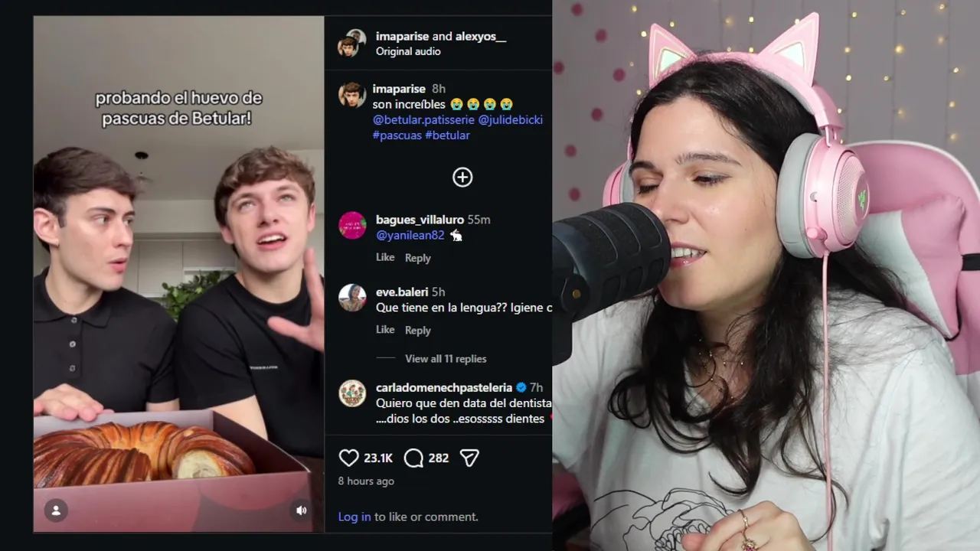Image resolution: width=980 pixels, height=551 pixels.
Task: Open the @yanilean82 mention in the comment
Action: coord(410,236)
